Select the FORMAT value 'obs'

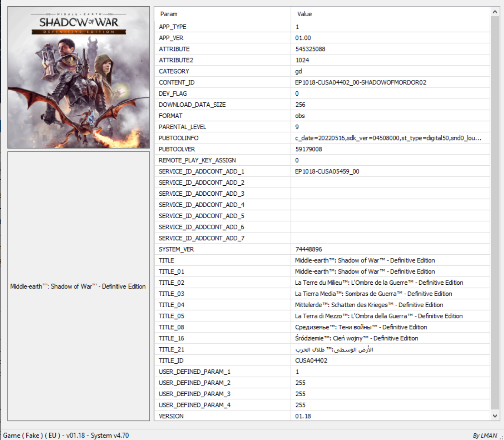point(300,116)
